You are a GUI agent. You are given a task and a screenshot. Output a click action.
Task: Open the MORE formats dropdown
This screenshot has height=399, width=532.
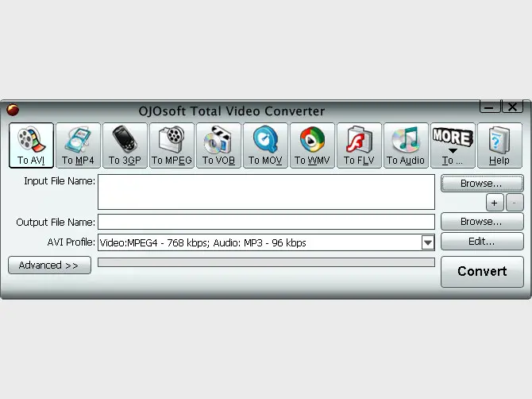pyautogui.click(x=453, y=145)
